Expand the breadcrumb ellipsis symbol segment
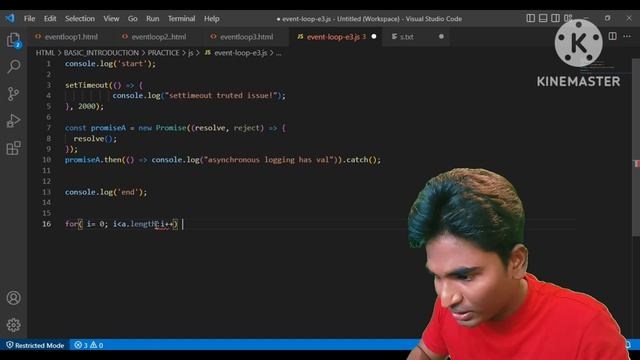640x360 pixels. coord(279,53)
